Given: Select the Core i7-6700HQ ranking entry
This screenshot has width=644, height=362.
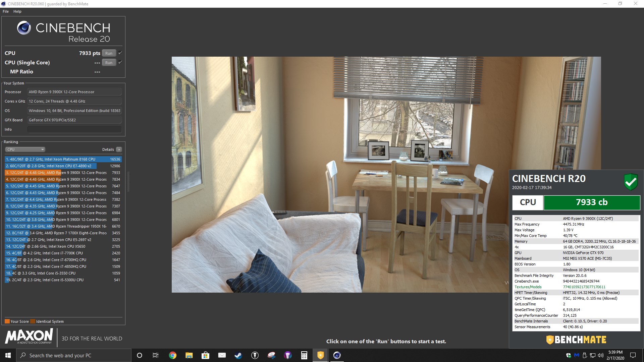Looking at the screenshot, I should [63, 260].
